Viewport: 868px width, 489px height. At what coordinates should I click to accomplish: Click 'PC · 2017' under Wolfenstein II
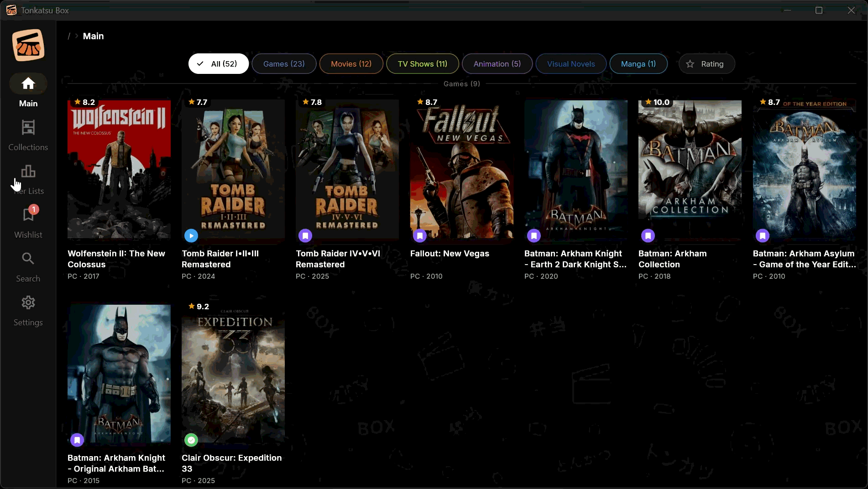pos(84,276)
